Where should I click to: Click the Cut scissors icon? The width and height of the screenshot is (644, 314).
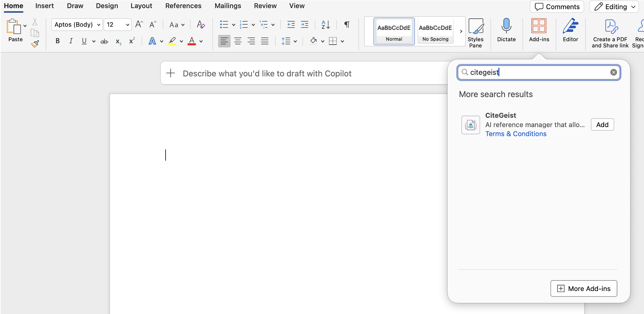coord(35,22)
